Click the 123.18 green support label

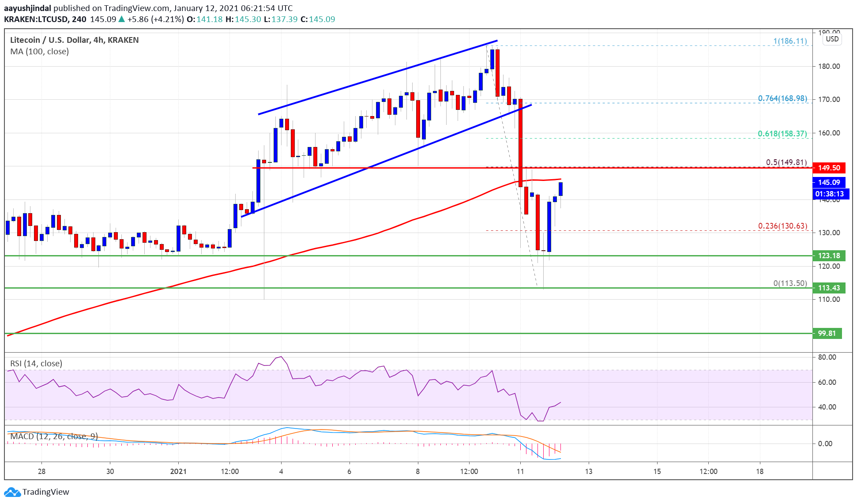tap(829, 256)
